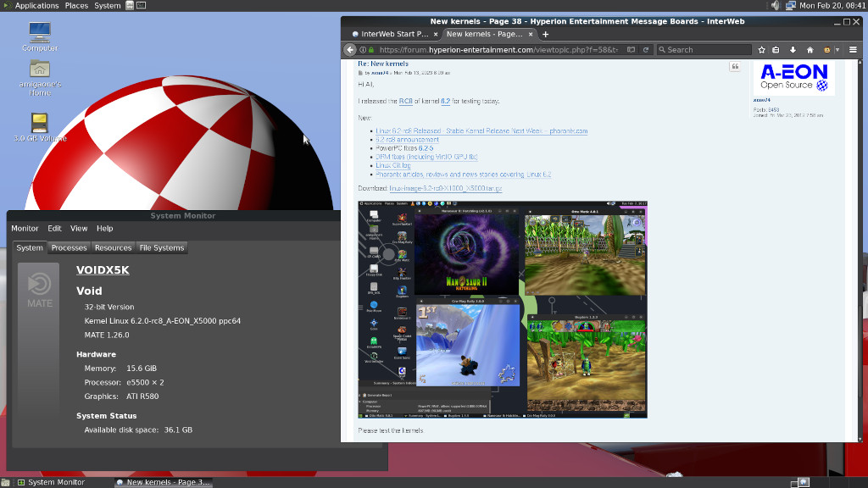Toggle reader view icon in address bar
This screenshot has width=868, height=488.
pos(631,50)
